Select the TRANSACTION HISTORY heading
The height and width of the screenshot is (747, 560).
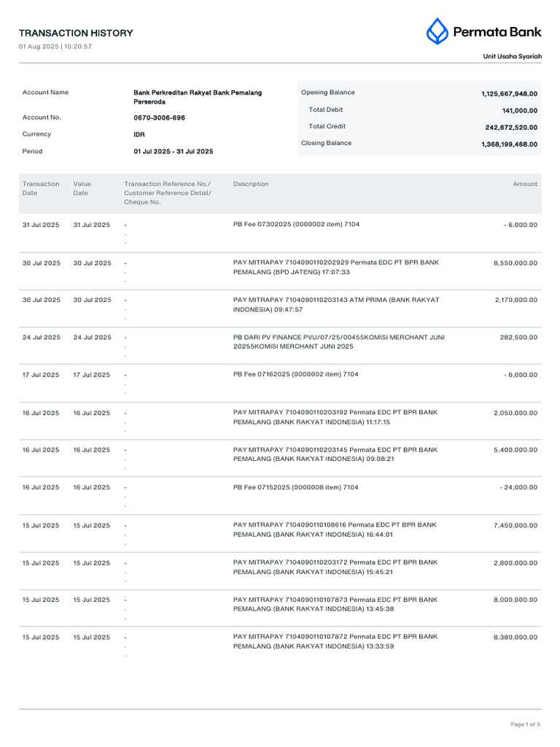click(76, 33)
